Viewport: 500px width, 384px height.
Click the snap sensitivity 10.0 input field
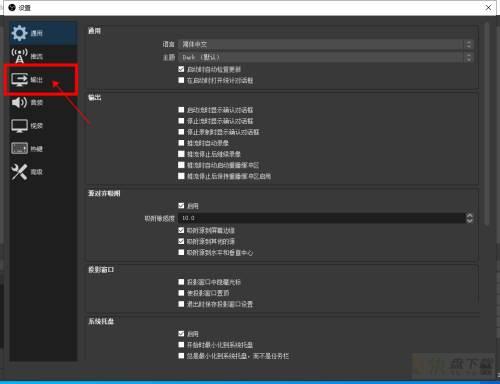point(322,218)
